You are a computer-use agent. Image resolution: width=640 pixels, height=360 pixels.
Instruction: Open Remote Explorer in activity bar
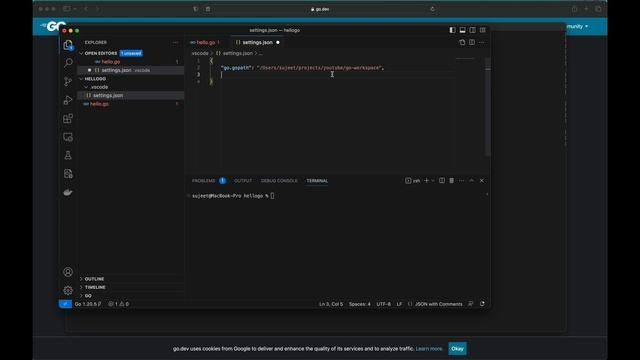click(68, 137)
